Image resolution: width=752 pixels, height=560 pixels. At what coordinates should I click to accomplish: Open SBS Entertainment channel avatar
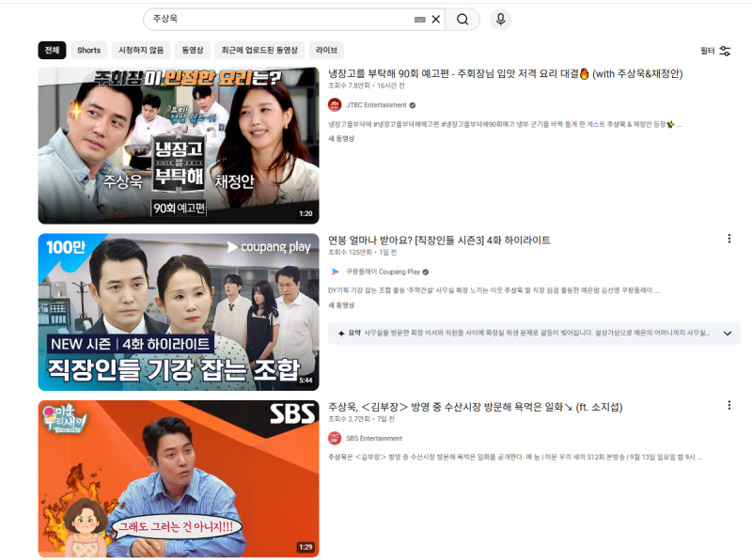pos(335,438)
